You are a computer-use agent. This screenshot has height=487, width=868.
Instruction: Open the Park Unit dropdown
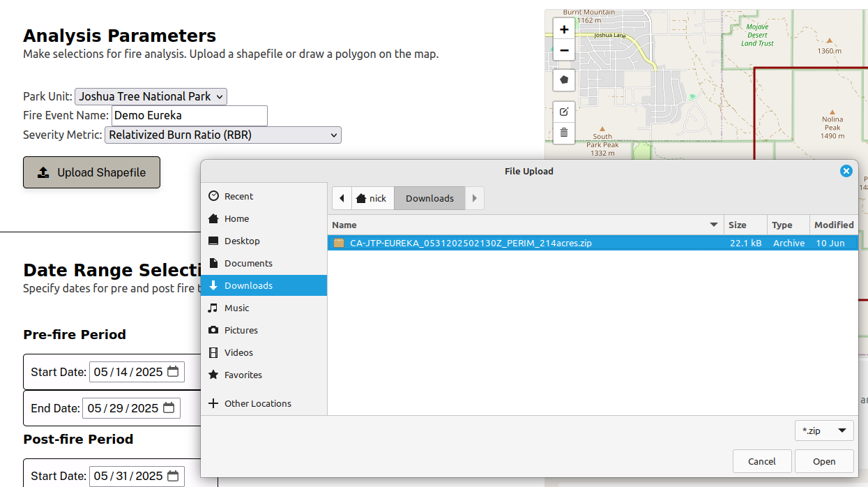click(x=151, y=97)
